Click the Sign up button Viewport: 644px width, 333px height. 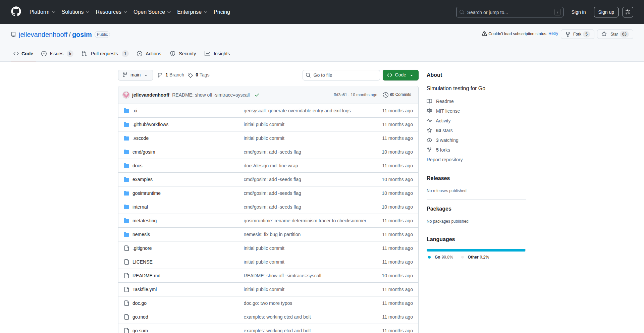pos(606,12)
